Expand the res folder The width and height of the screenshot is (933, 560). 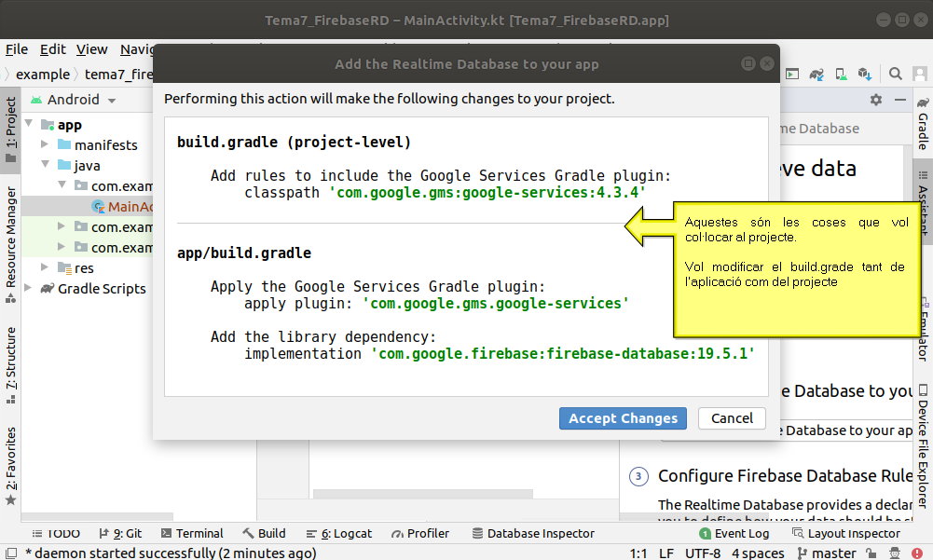pyautogui.click(x=45, y=267)
